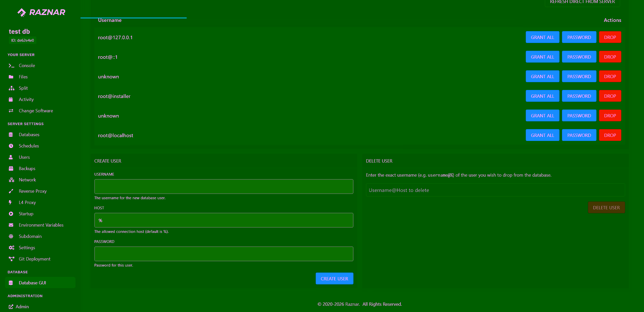Open the Console terminal icon
The image size is (644, 312).
click(11, 66)
